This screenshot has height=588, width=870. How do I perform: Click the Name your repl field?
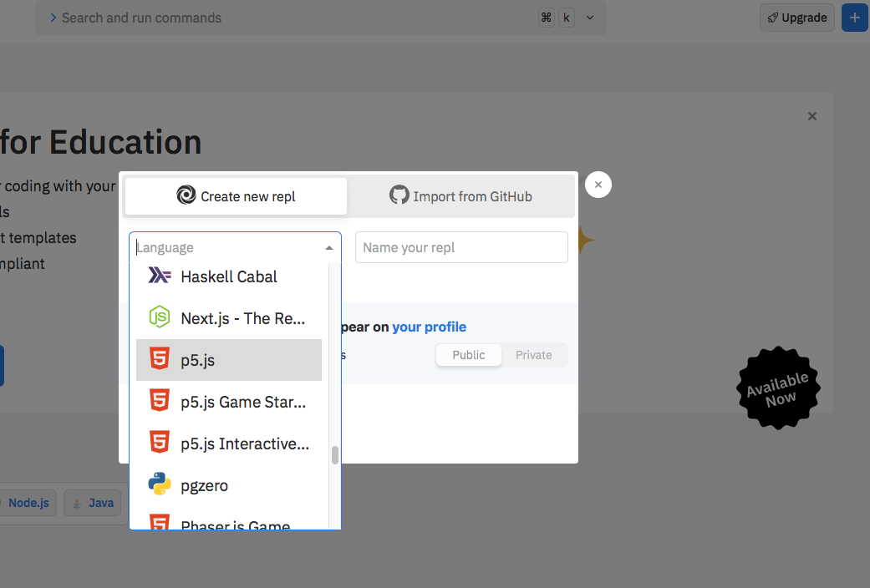coord(461,247)
